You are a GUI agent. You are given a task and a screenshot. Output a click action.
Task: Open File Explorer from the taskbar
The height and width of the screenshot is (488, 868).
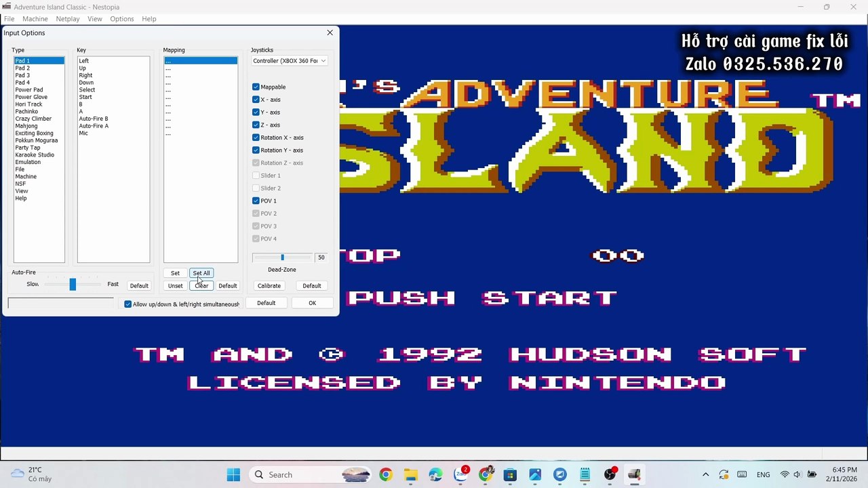coord(410,474)
